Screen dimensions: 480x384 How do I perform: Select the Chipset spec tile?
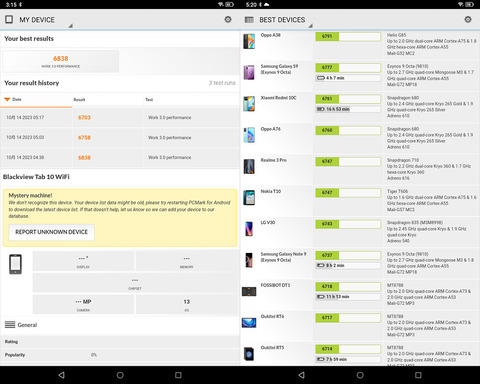click(x=135, y=283)
